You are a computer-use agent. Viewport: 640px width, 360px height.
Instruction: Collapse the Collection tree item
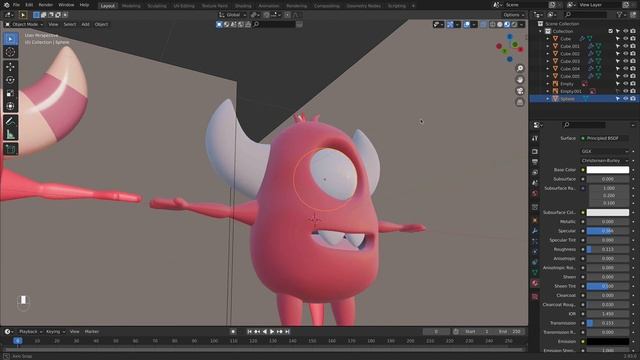pos(541,31)
